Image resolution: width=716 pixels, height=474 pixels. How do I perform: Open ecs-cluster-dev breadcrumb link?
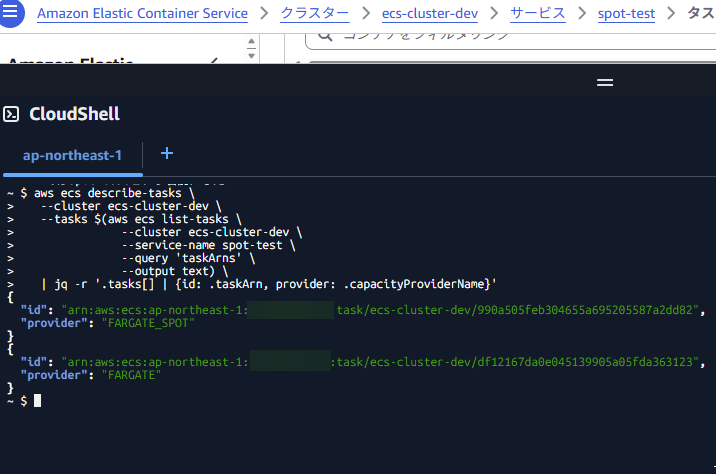tap(430, 14)
